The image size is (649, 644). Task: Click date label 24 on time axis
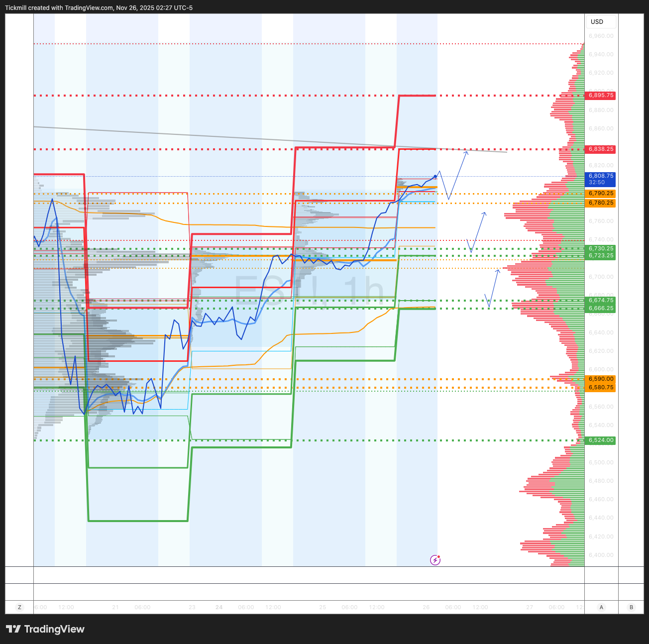pos(219,607)
